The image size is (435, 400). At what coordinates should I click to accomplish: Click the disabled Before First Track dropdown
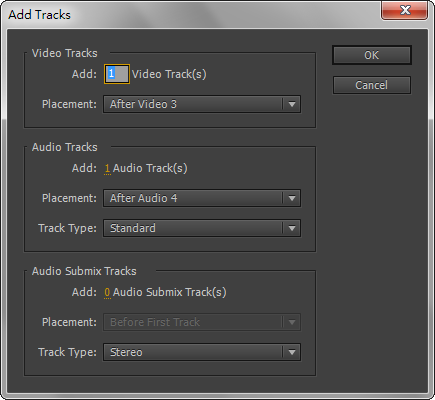click(x=202, y=322)
